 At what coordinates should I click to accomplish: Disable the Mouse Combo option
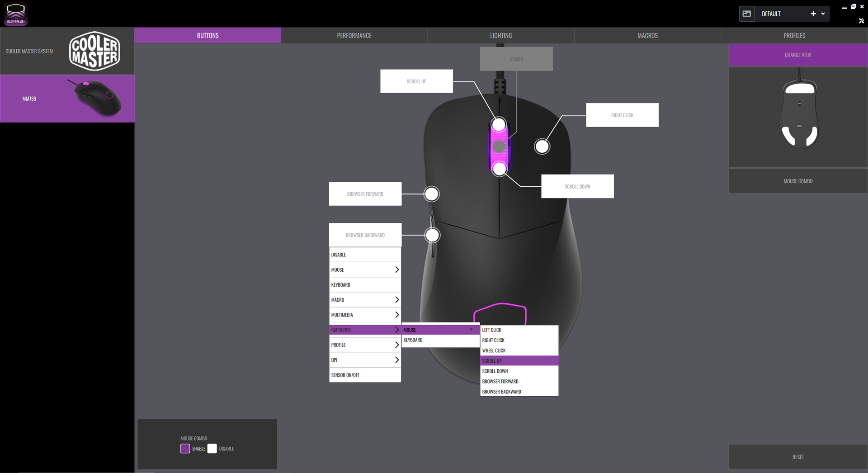[x=212, y=449]
